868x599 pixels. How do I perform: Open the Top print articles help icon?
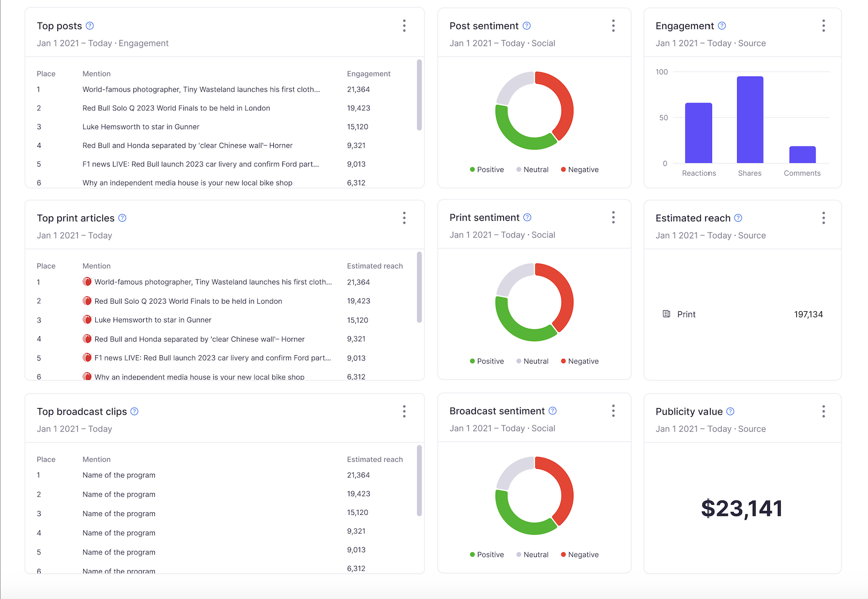122,218
